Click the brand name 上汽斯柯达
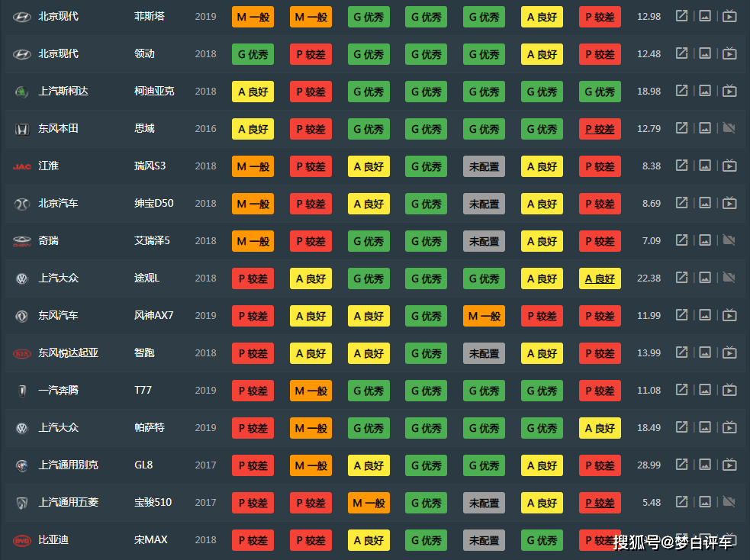Screen dimensions: 750x560 pos(63,91)
